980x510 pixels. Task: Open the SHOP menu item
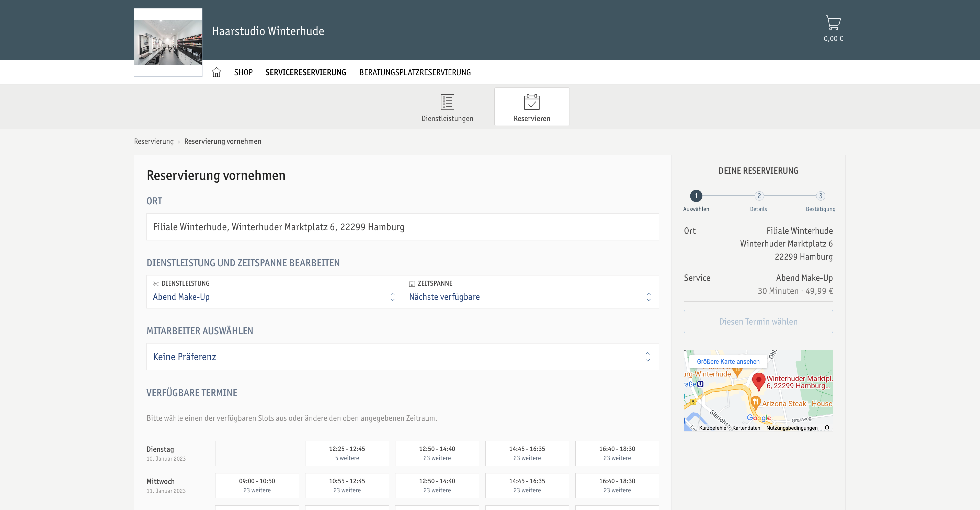243,72
